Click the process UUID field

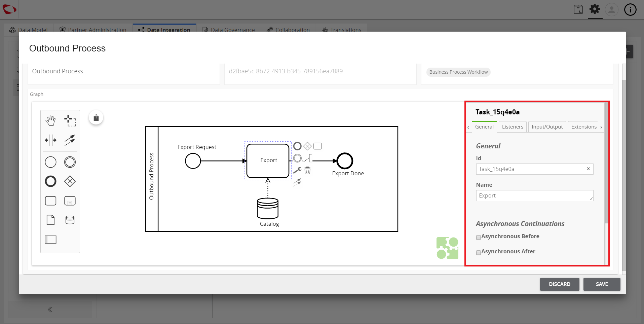[320, 71]
